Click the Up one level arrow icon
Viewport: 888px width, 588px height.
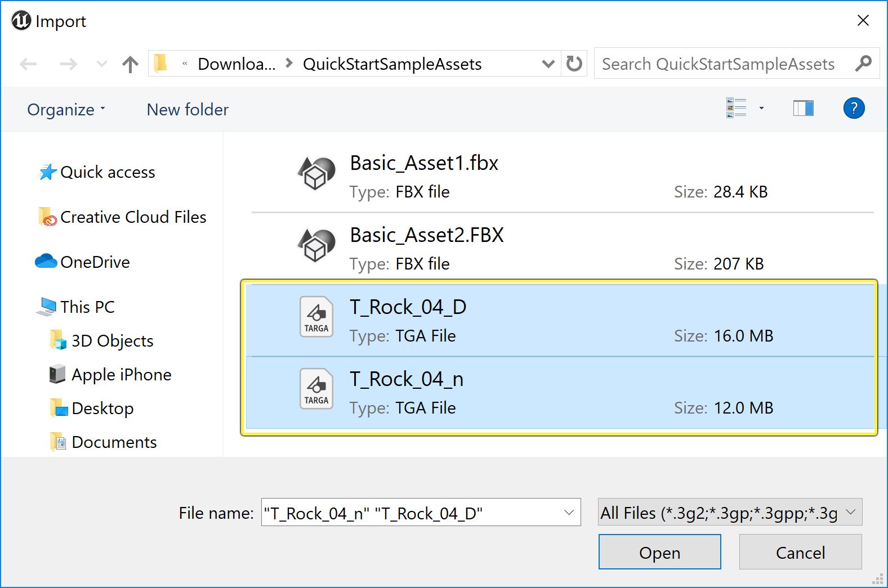click(x=130, y=64)
